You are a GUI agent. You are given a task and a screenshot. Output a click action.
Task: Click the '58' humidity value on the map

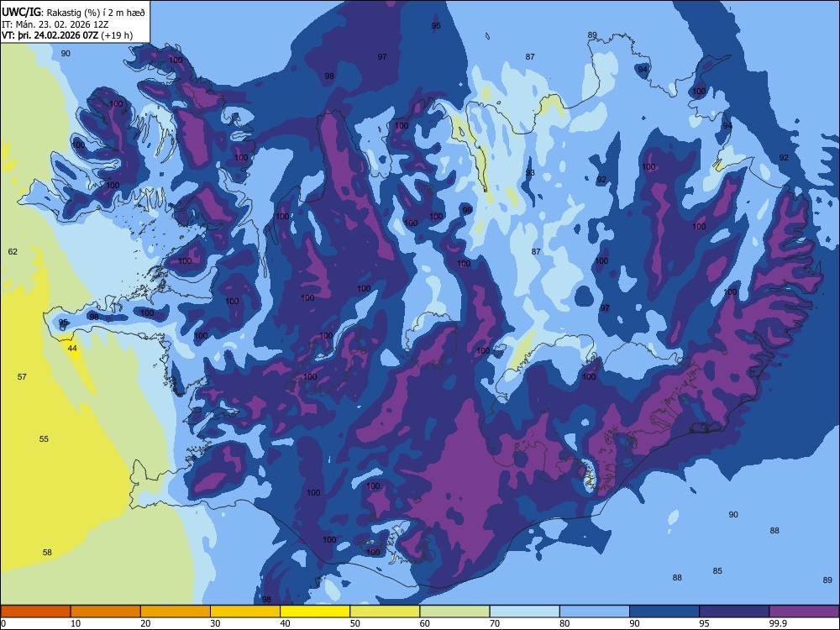coord(47,553)
